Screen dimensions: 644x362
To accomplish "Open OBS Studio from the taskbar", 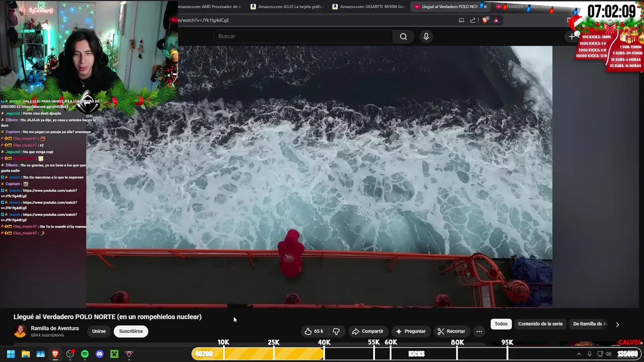I will click(70, 354).
